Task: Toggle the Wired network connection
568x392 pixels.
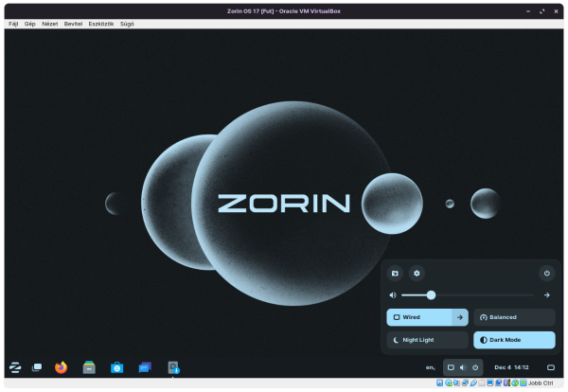Action: [x=419, y=317]
